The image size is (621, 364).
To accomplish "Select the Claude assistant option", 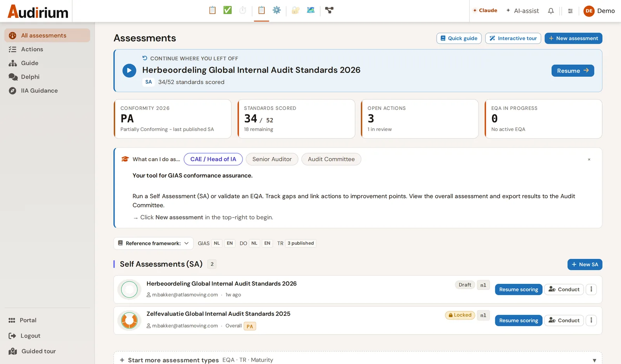I will pyautogui.click(x=485, y=10).
